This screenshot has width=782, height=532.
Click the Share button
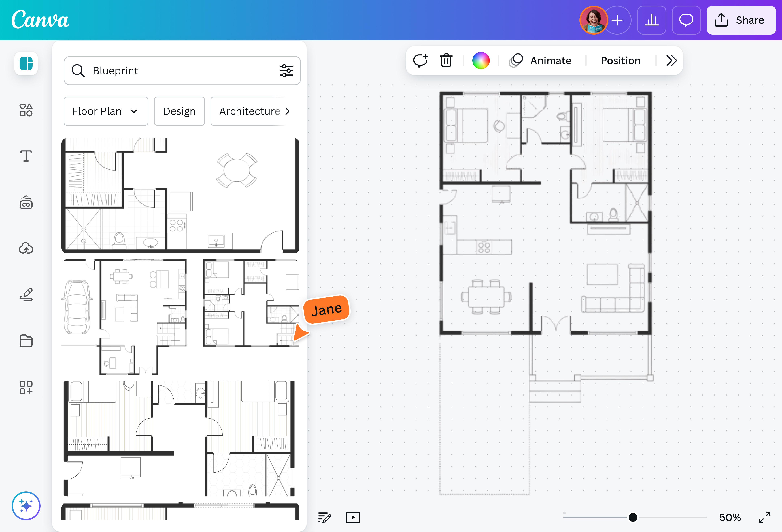[x=741, y=20]
